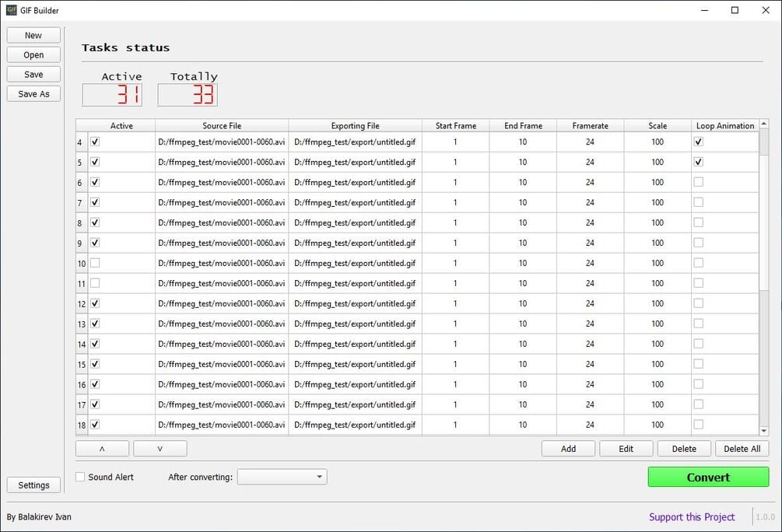Enable Loop Animation for row 9

pyautogui.click(x=698, y=243)
